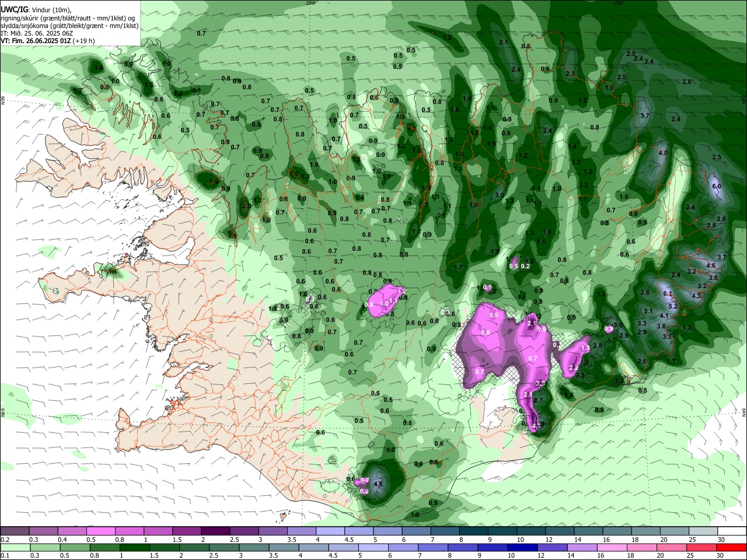Click the palest green 0.1 swatch on rain scale

[x=15, y=547]
